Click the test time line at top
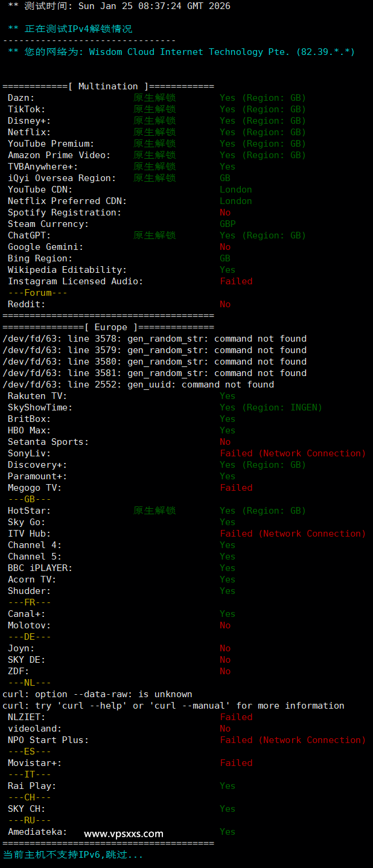The width and height of the screenshot is (373, 868). (119, 6)
